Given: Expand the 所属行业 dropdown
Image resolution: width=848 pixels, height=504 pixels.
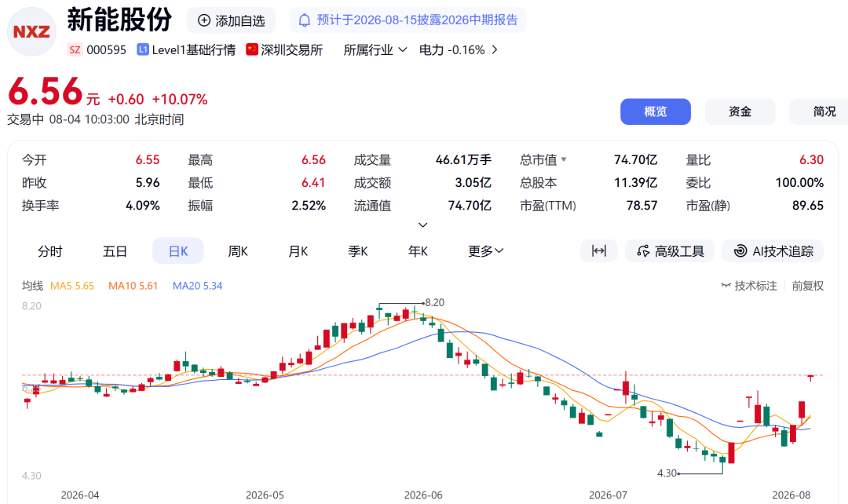Looking at the screenshot, I should coord(375,49).
